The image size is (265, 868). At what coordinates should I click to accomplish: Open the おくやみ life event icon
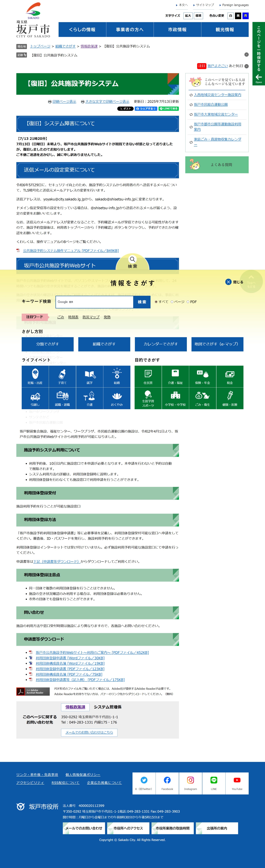pos(117,398)
